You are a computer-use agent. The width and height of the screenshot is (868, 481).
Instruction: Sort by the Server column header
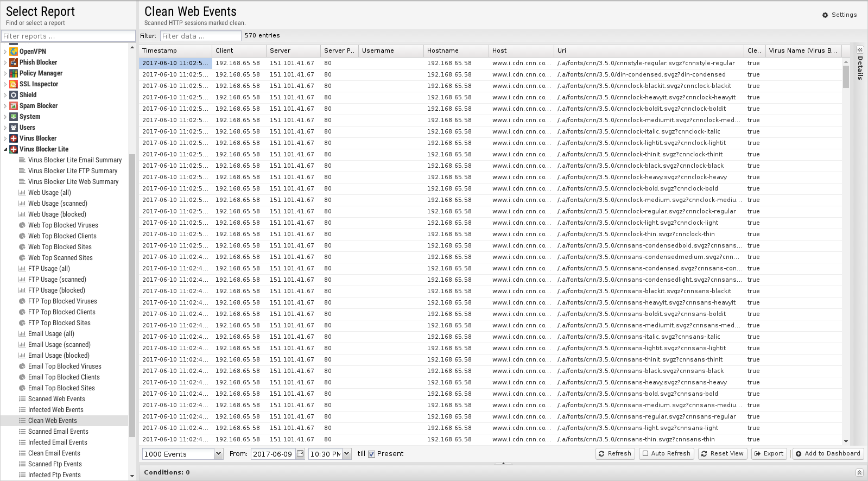[x=293, y=50]
